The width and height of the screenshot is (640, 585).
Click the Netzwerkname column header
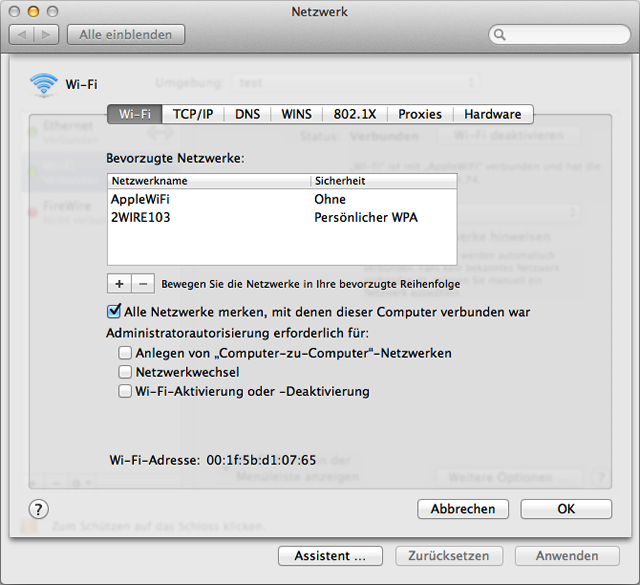point(209,181)
